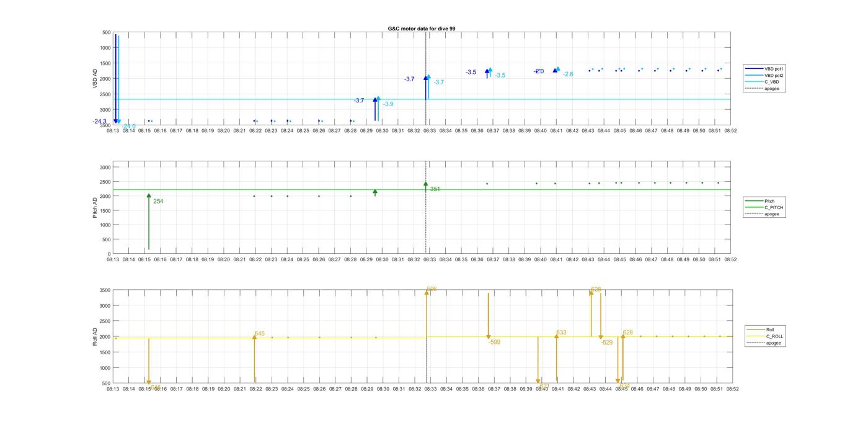This screenshot has width=868, height=430.
Task: Select 'VBD pot1' legend entry
Action: click(763, 69)
